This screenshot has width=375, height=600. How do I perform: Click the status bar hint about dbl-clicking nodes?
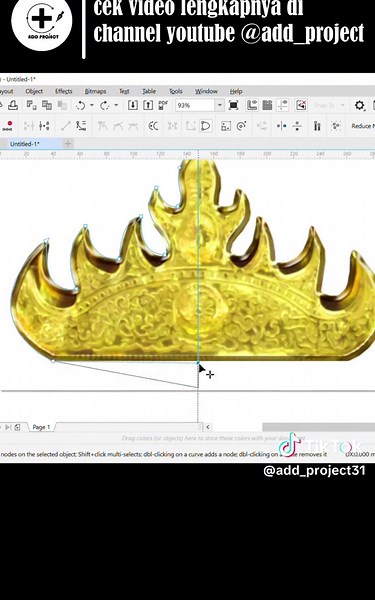(x=163, y=455)
